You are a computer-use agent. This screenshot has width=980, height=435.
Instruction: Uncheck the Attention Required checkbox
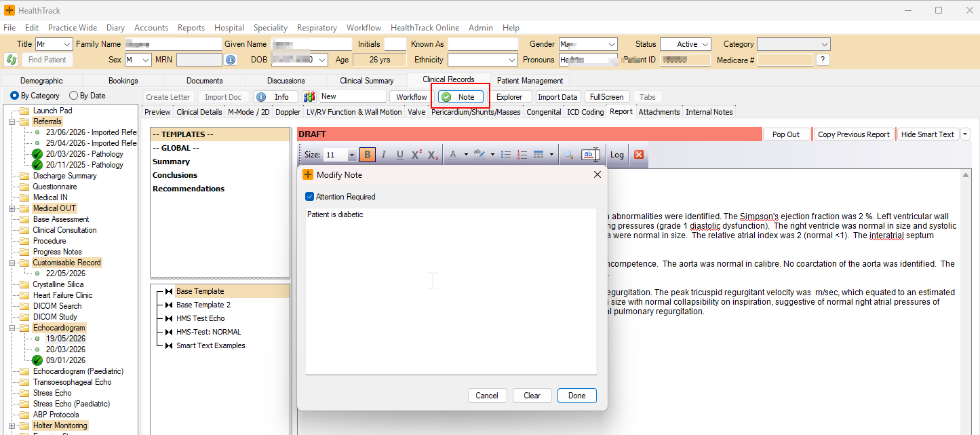point(310,197)
